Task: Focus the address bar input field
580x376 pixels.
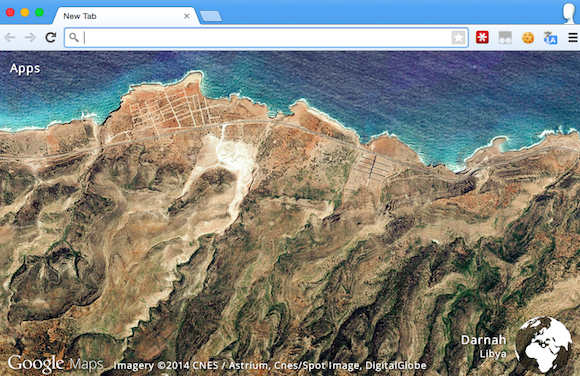Action: pyautogui.click(x=266, y=37)
